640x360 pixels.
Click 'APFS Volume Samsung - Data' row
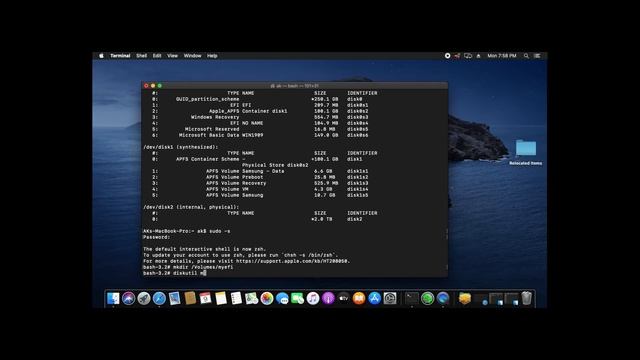tap(260, 171)
